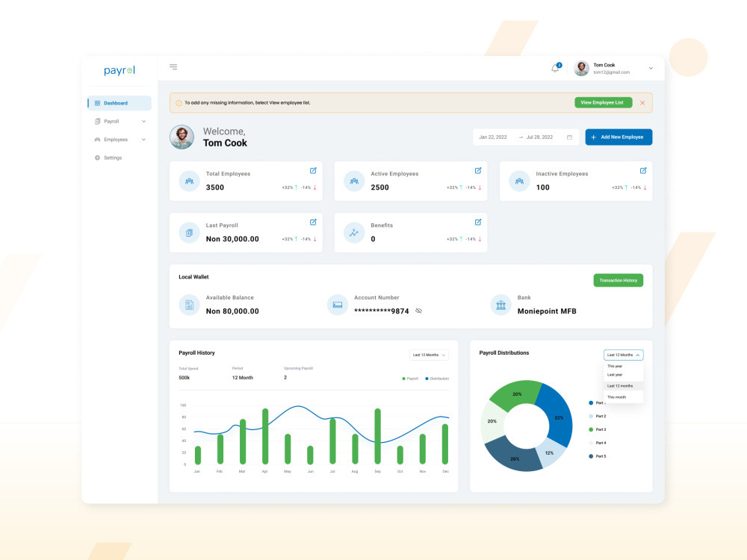The height and width of the screenshot is (560, 747).
Task: Click the Moniepoint MFB bank name
Action: 547,311
